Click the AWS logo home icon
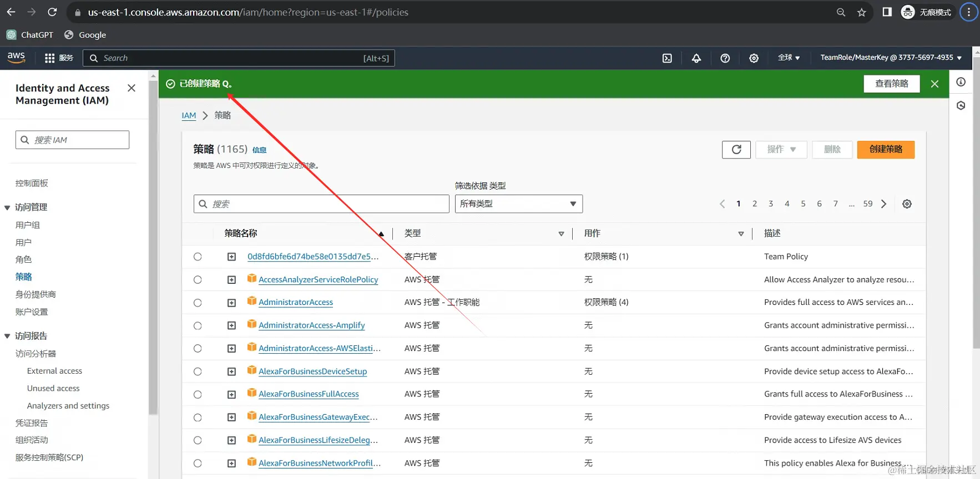Image resolution: width=980 pixels, height=479 pixels. 16,58
